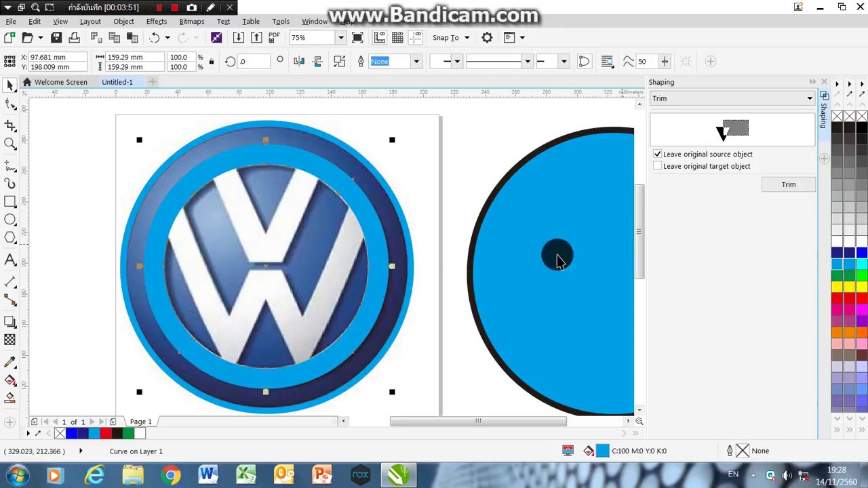This screenshot has width=868, height=488.
Task: Click the Windows Start button
Action: (x=17, y=474)
